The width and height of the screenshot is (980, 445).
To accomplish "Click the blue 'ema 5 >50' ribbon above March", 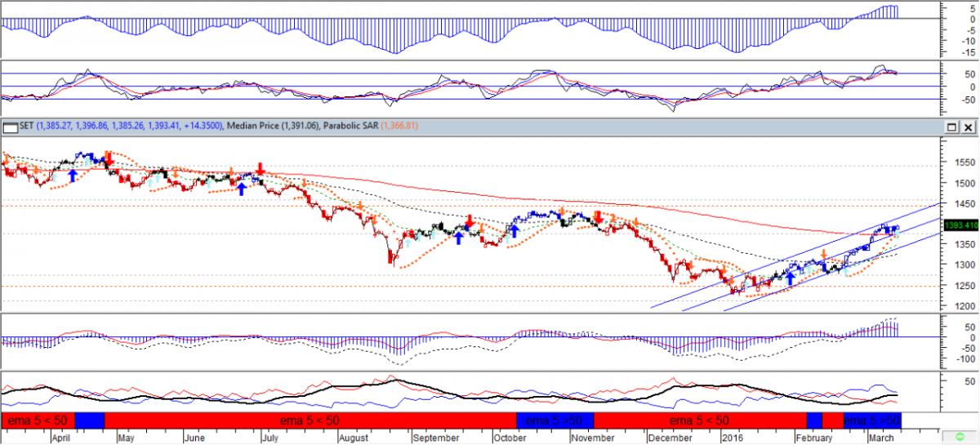I will click(871, 421).
